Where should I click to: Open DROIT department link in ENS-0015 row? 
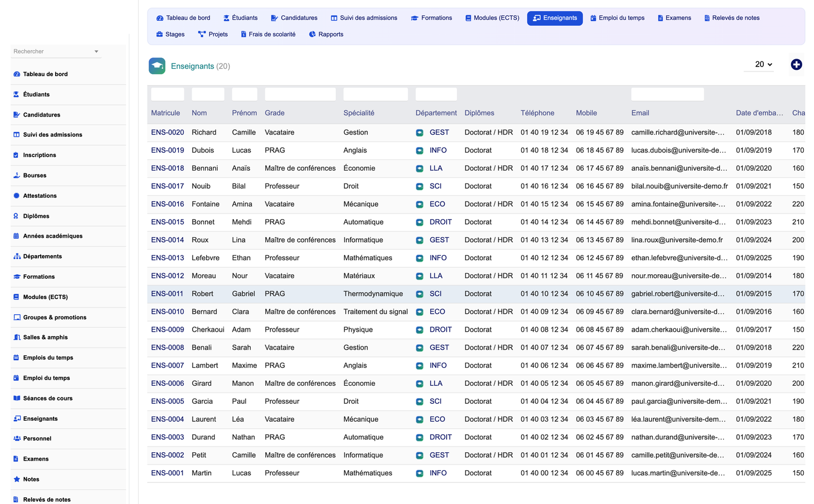pyautogui.click(x=441, y=222)
